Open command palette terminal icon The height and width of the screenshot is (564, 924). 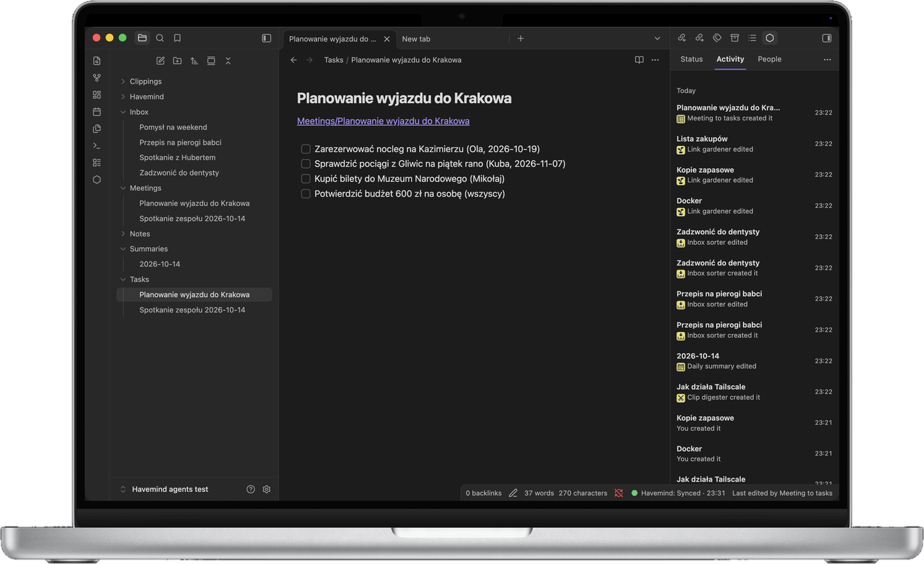point(97,146)
